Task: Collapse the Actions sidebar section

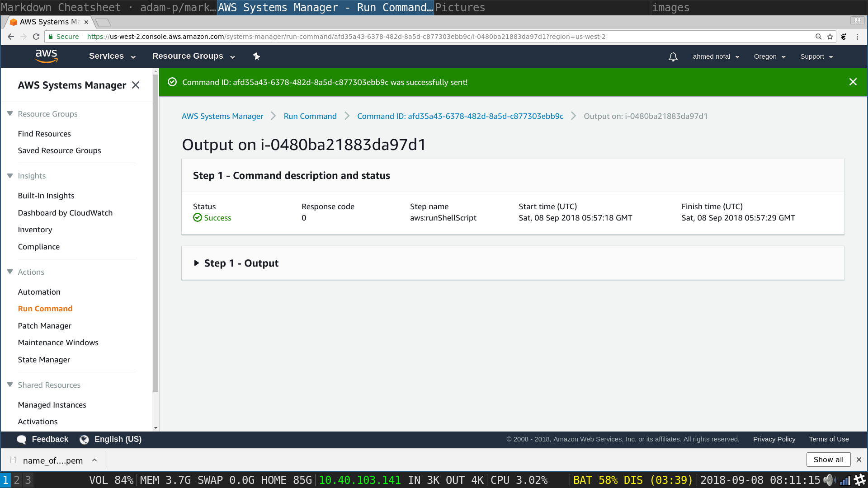Action: 10,272
